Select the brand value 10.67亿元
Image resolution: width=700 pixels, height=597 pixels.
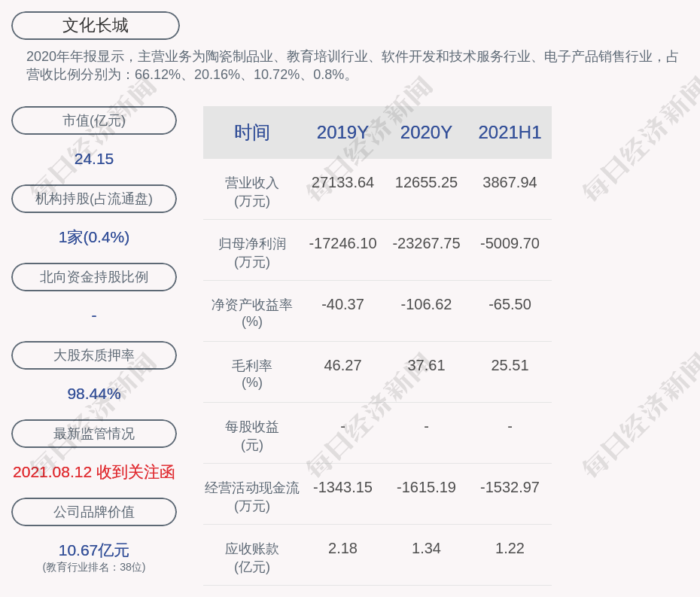coord(94,550)
